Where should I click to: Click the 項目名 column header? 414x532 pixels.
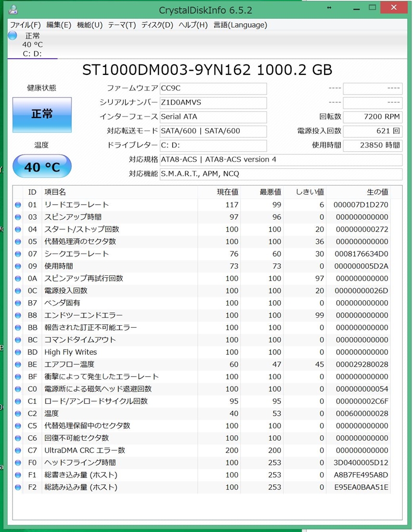pyautogui.click(x=120, y=192)
